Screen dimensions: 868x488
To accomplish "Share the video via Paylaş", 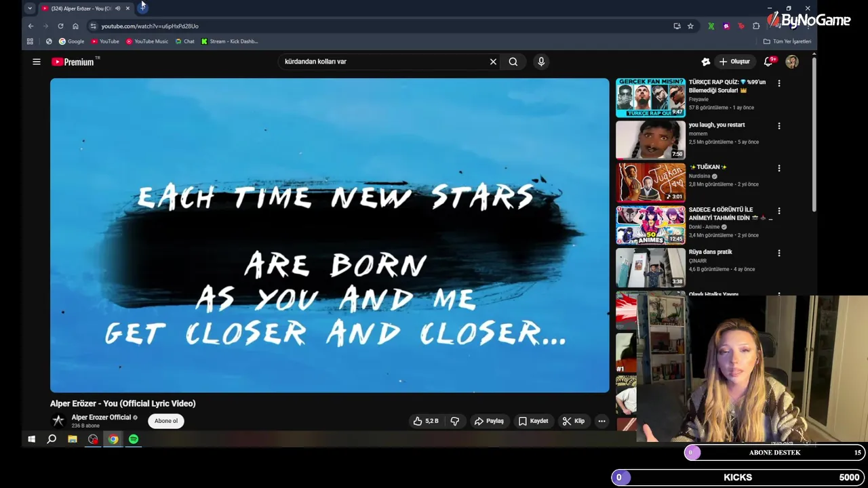I will [489, 421].
